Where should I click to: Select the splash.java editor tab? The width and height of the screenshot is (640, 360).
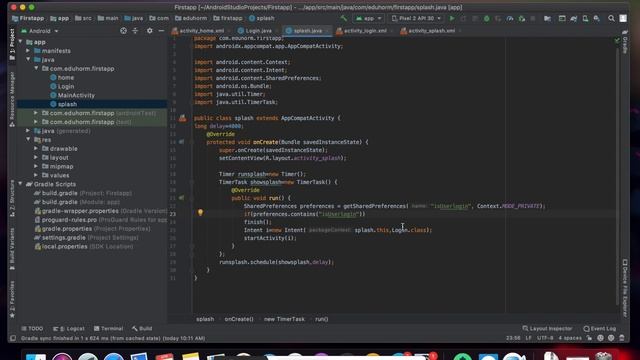point(307,31)
